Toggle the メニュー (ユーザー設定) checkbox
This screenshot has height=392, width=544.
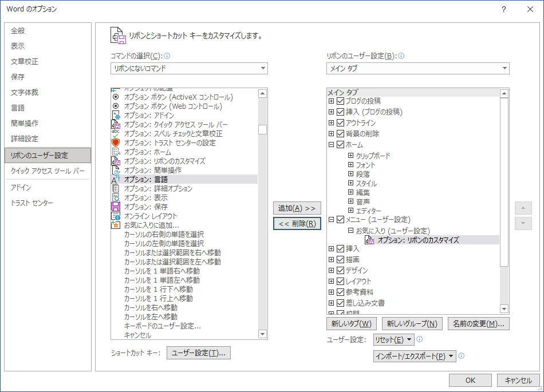pyautogui.click(x=340, y=219)
